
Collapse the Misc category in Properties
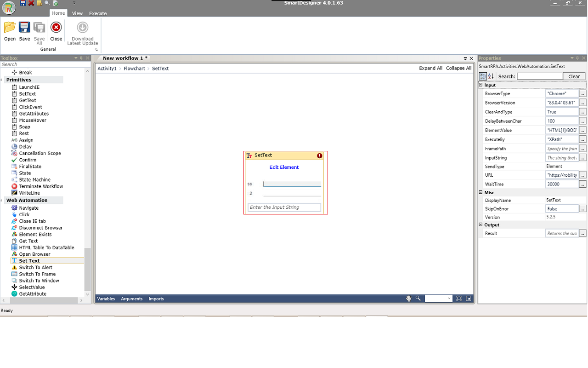pos(481,192)
